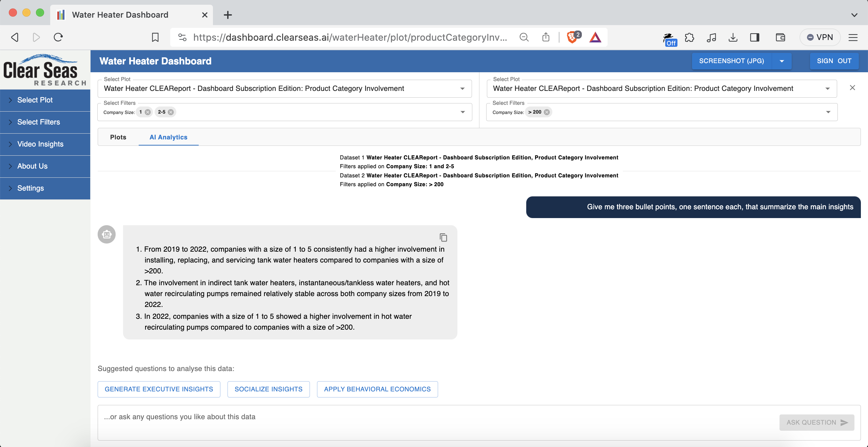
Task: Expand Video Insights in the sidebar
Action: pos(40,144)
